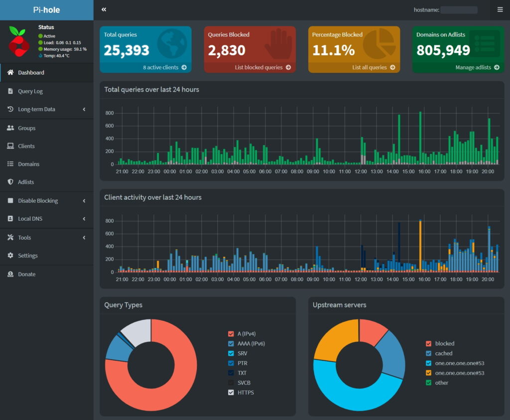Viewport: 510px width, 420px height.
Task: Expand the Long-term Data submenu
Action: (x=36, y=109)
